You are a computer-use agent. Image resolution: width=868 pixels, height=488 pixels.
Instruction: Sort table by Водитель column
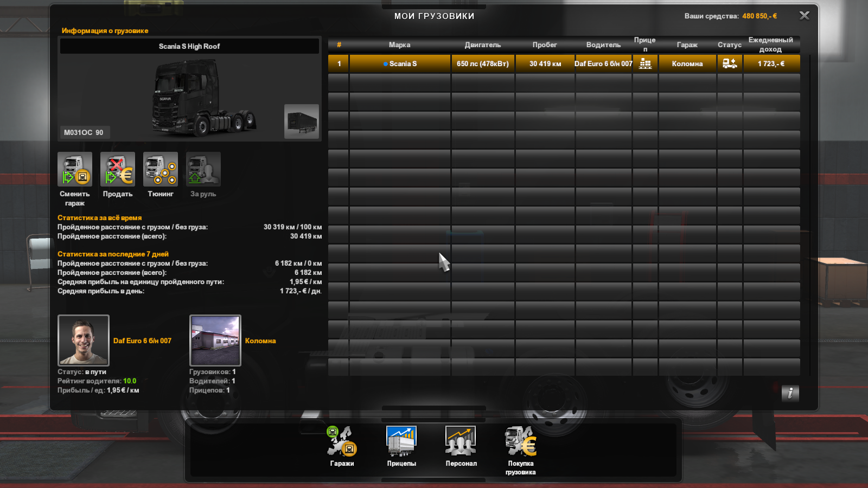pyautogui.click(x=603, y=45)
